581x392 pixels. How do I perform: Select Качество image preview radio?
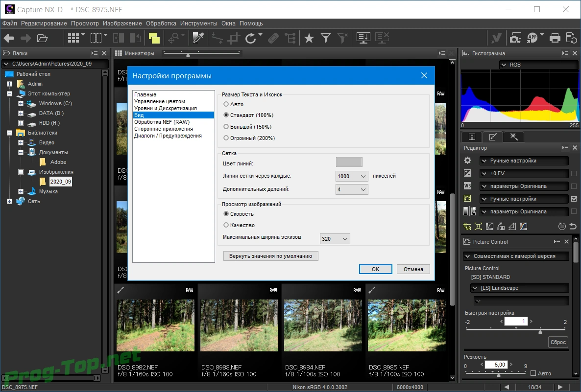226,225
